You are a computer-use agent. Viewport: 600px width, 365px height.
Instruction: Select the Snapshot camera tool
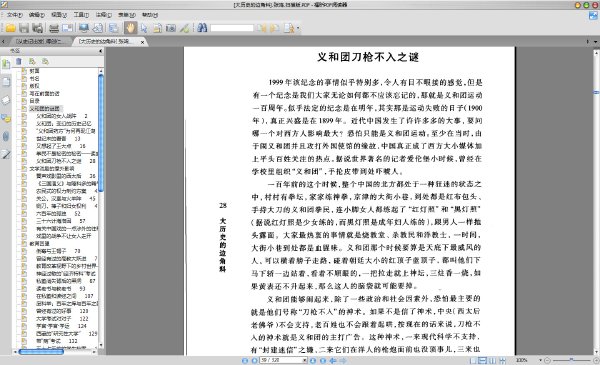[171, 28]
